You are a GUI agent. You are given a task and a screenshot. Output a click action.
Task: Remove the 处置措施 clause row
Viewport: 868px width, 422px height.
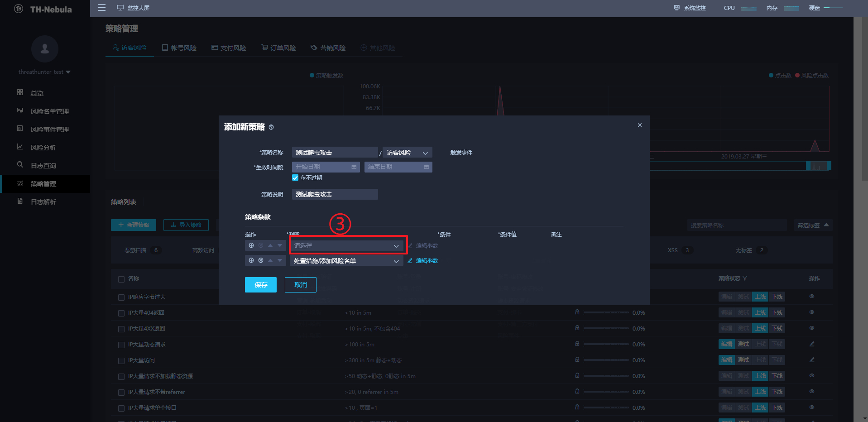(261, 260)
